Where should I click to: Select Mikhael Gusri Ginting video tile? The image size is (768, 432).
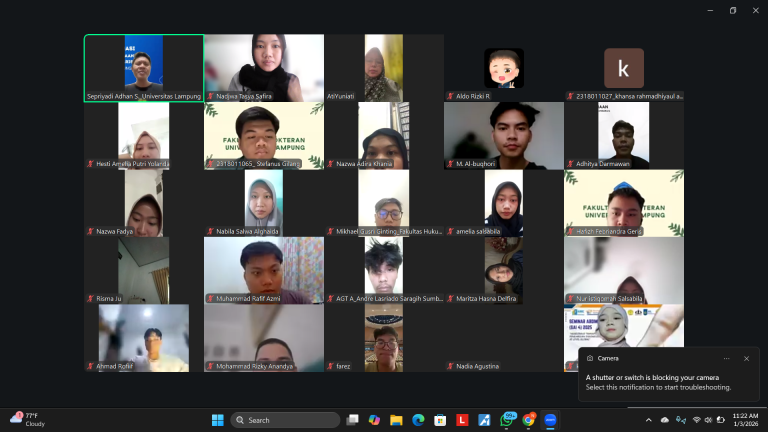tap(384, 203)
